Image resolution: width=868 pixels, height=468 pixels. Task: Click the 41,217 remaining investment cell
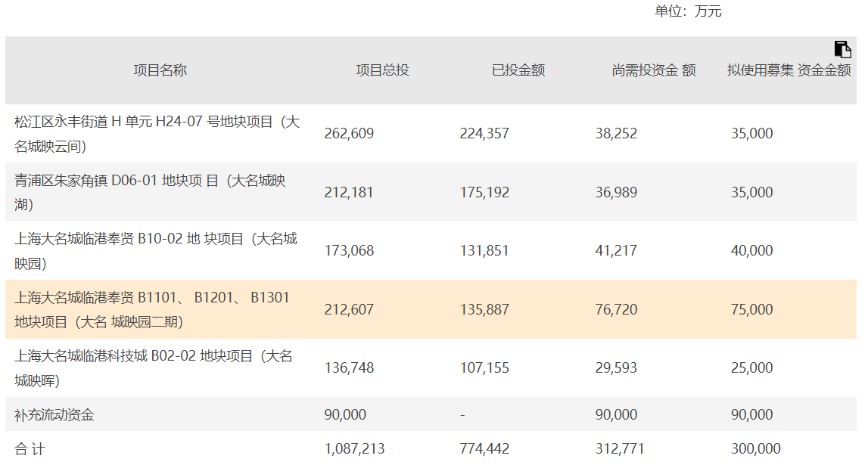coord(616,251)
